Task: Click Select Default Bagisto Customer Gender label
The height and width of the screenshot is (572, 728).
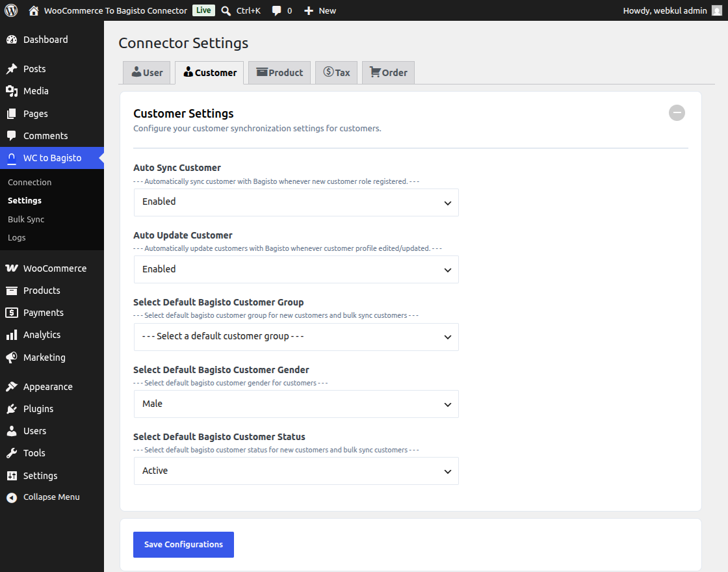Action: point(221,370)
